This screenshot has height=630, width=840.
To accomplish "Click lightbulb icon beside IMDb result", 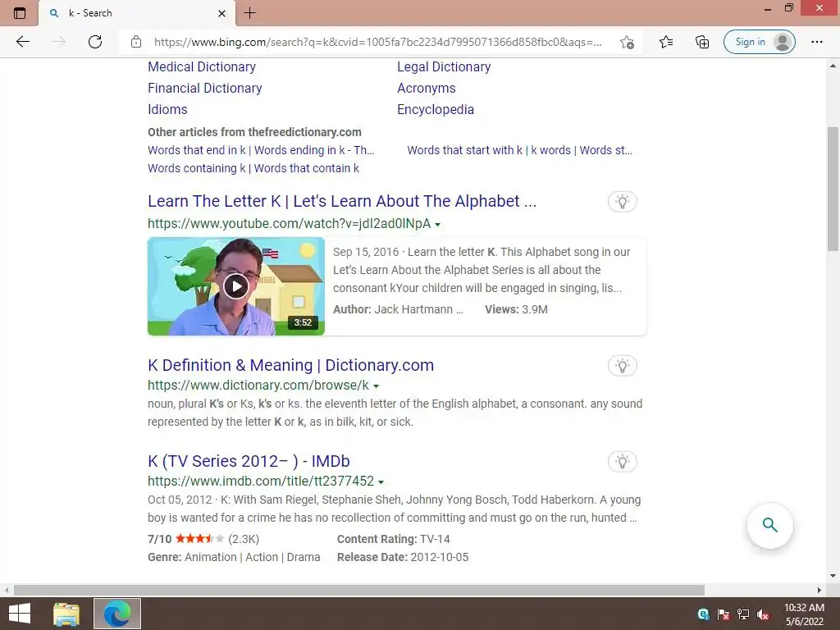I will tap(622, 462).
